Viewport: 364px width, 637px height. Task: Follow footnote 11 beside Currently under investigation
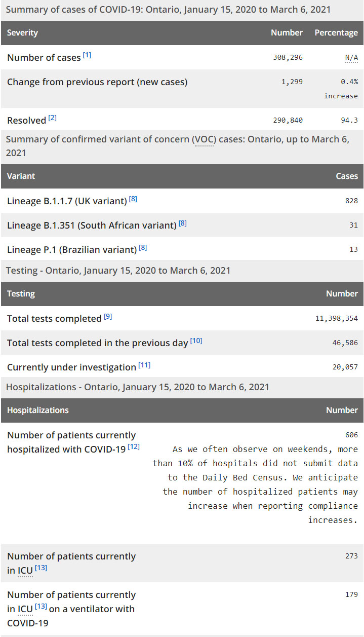point(144,365)
